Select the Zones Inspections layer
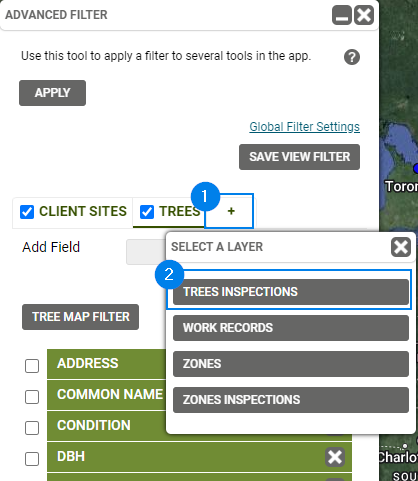The height and width of the screenshot is (481, 418). 291,400
